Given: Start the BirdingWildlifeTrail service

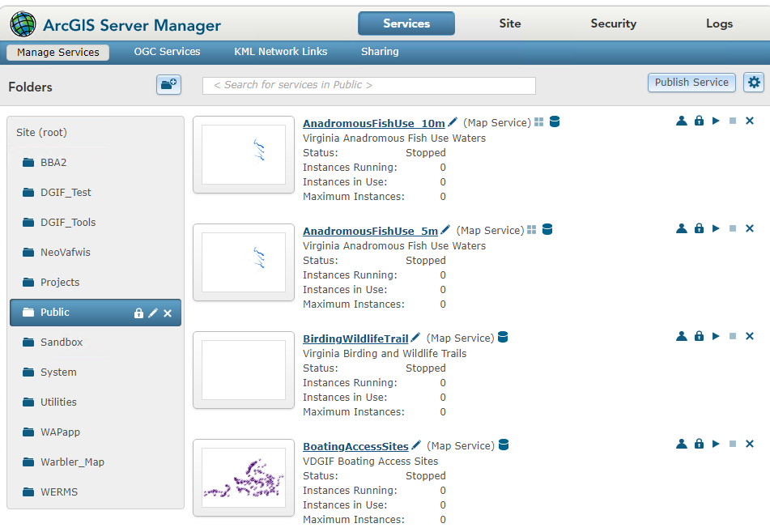Looking at the screenshot, I should (x=716, y=336).
